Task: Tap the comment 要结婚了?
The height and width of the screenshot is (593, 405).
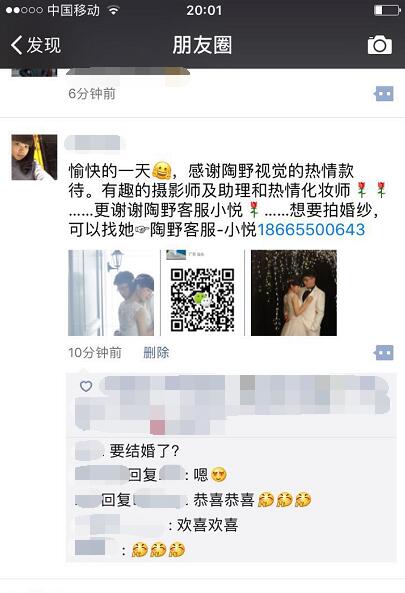Action: [x=127, y=451]
